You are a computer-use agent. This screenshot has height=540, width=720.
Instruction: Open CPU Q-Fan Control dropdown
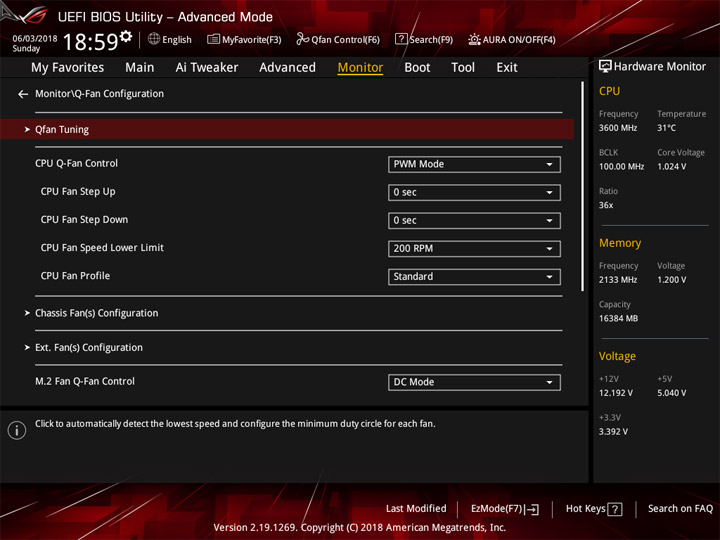[474, 164]
